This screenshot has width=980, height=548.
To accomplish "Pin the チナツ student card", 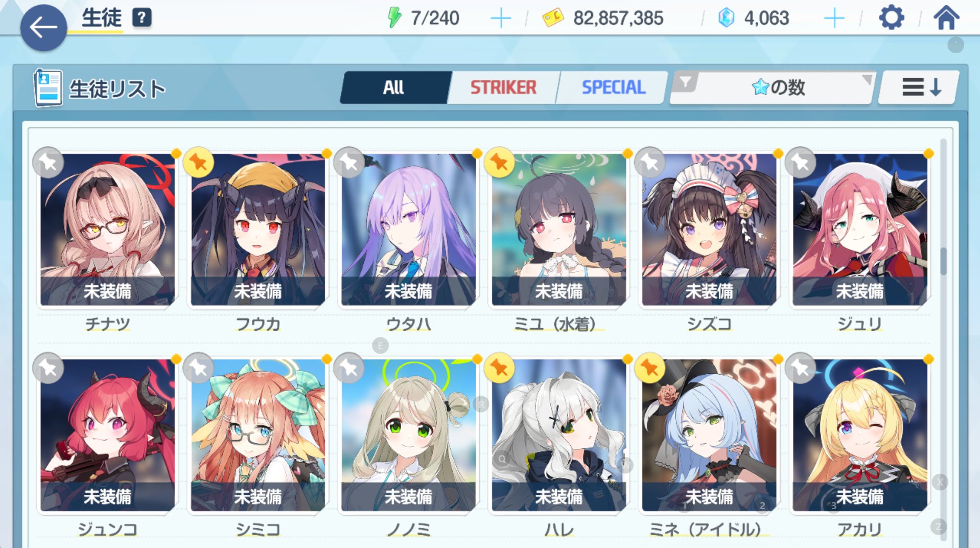I will pyautogui.click(x=48, y=163).
